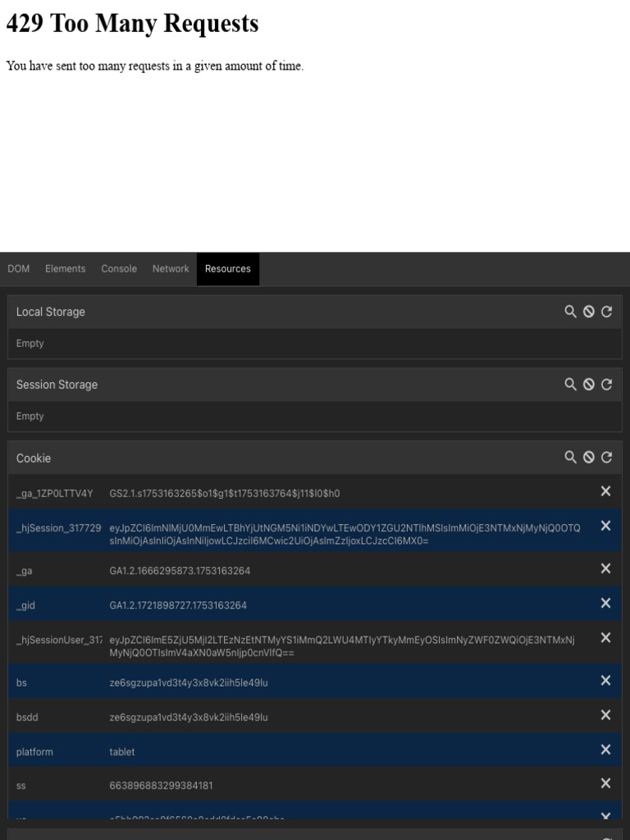Click the _gid cookie value GA1.2.1721898727.1753163264

[x=178, y=605]
